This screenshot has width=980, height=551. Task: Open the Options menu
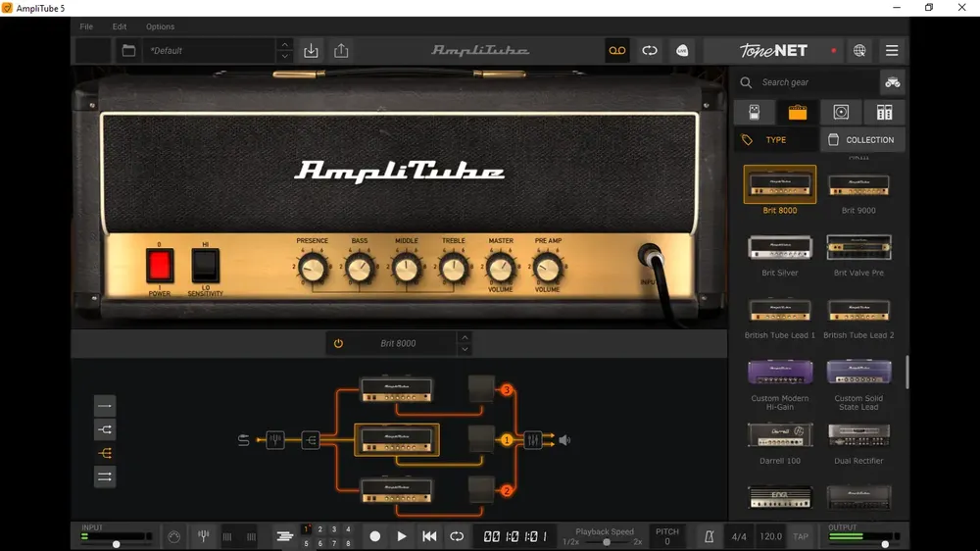160,26
